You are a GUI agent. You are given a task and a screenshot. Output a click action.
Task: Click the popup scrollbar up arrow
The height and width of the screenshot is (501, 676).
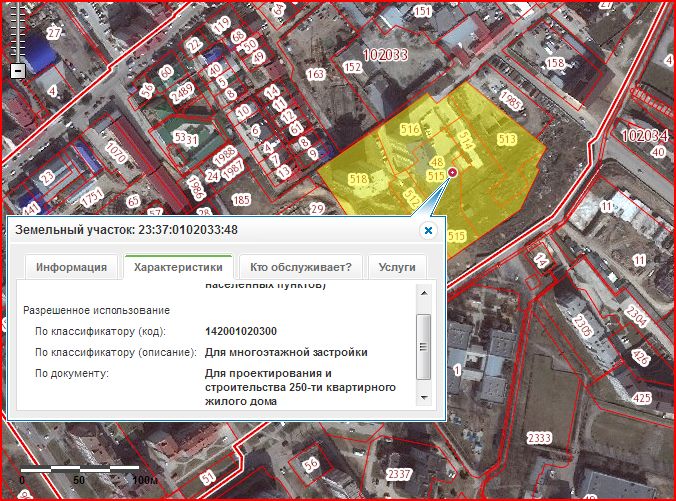pos(423,292)
